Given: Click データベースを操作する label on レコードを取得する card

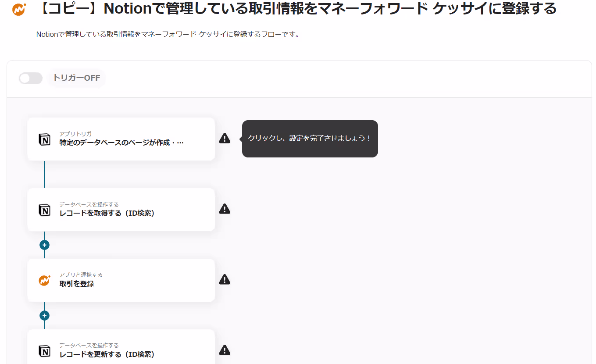Looking at the screenshot, I should tap(89, 204).
